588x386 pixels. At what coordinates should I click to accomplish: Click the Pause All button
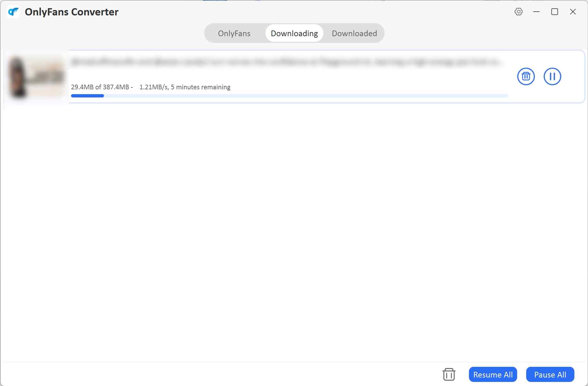(550, 374)
